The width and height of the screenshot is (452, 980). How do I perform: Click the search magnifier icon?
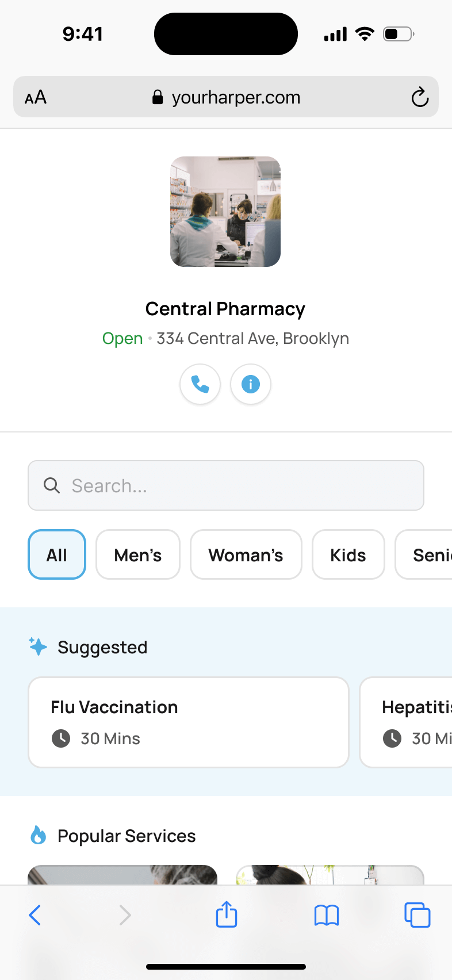[52, 485]
